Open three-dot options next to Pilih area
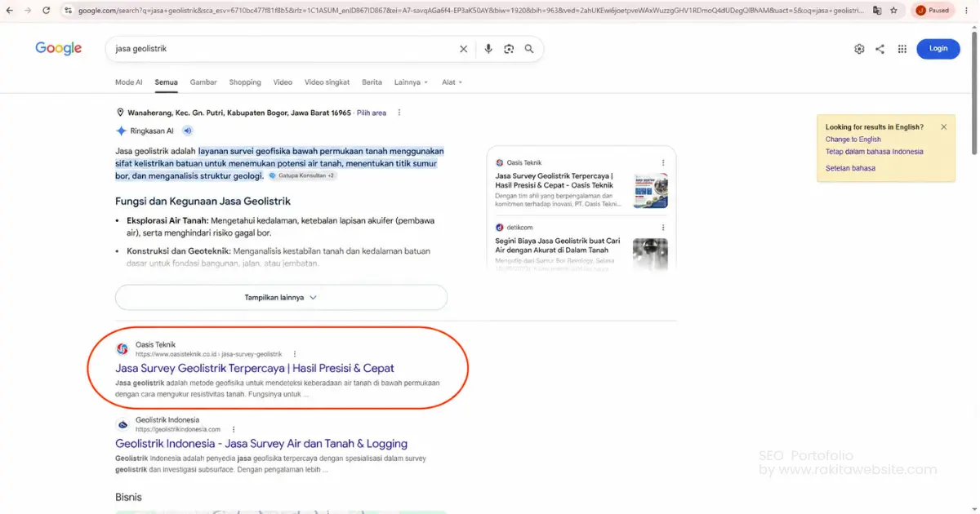The width and height of the screenshot is (980, 514). pyautogui.click(x=399, y=113)
